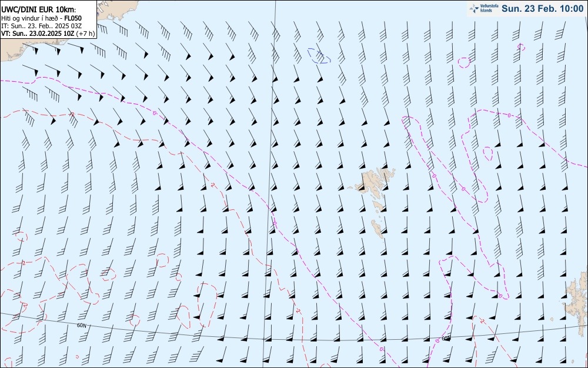Click the 'IT: Sun.. 23. Feb.. 2025 03Z' line
This screenshot has height=368, width=588.
[41, 26]
